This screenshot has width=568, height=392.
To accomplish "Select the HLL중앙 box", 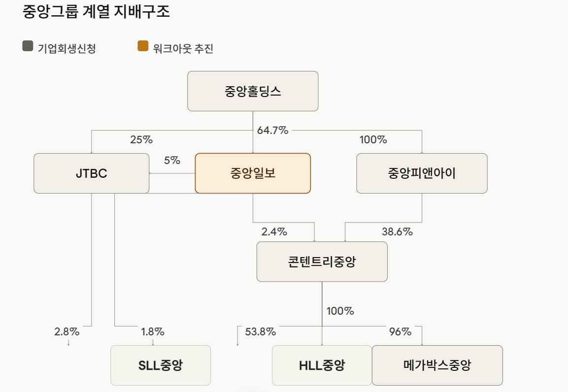I will tap(322, 365).
